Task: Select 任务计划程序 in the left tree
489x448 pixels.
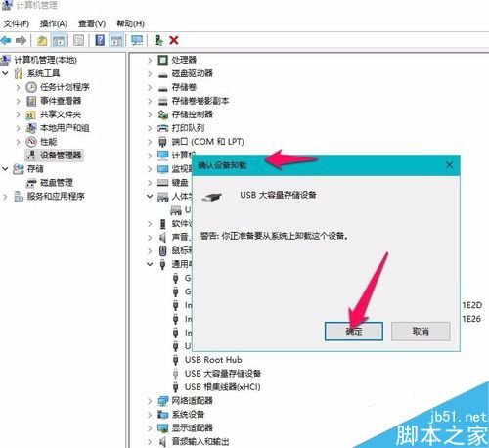Action: click(x=65, y=87)
